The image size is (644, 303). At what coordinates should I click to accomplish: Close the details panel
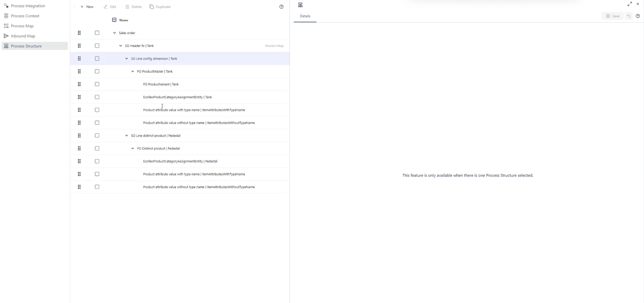pyautogui.click(x=638, y=4)
